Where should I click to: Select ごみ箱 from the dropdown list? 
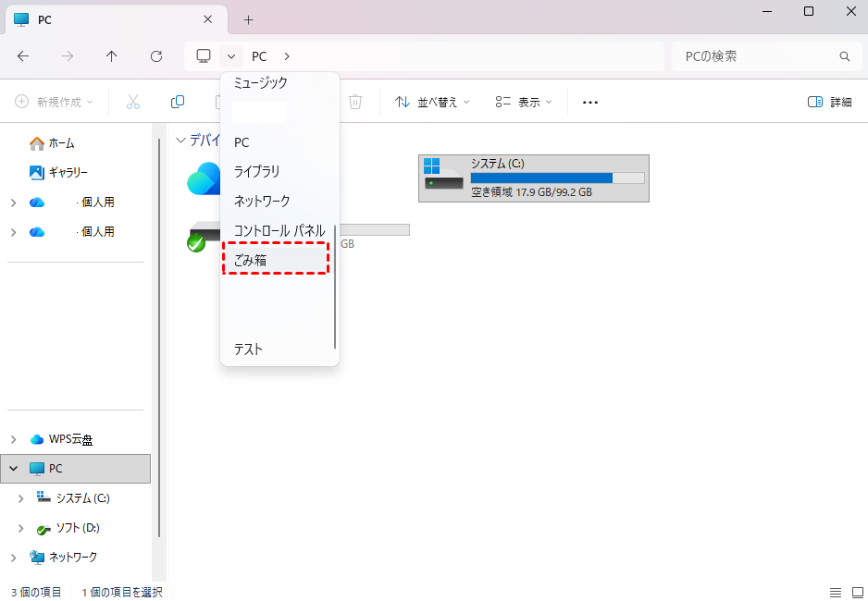[276, 260]
